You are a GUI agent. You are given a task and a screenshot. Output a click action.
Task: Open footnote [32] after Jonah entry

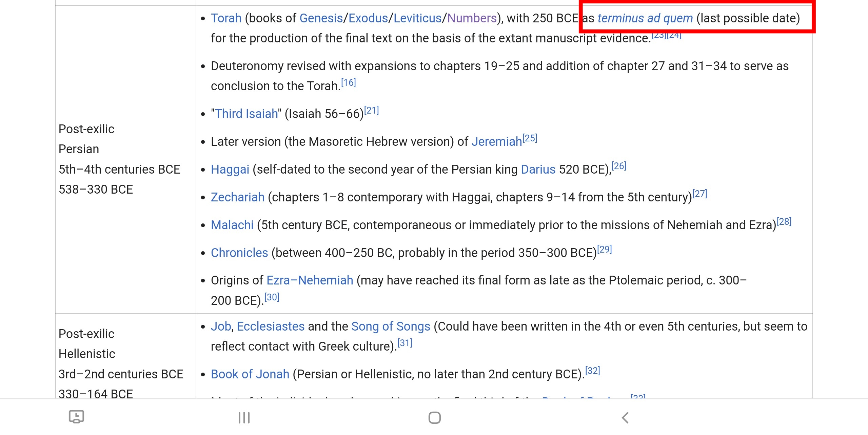[592, 371]
